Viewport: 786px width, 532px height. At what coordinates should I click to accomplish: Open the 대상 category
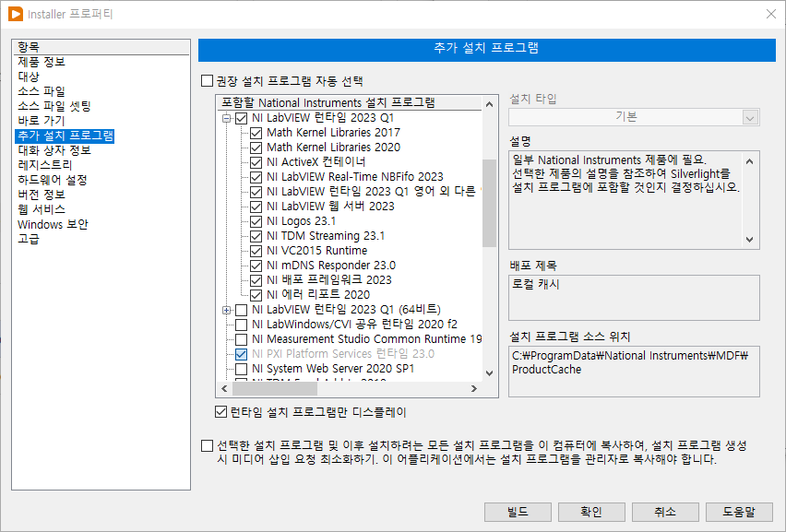tap(29, 77)
